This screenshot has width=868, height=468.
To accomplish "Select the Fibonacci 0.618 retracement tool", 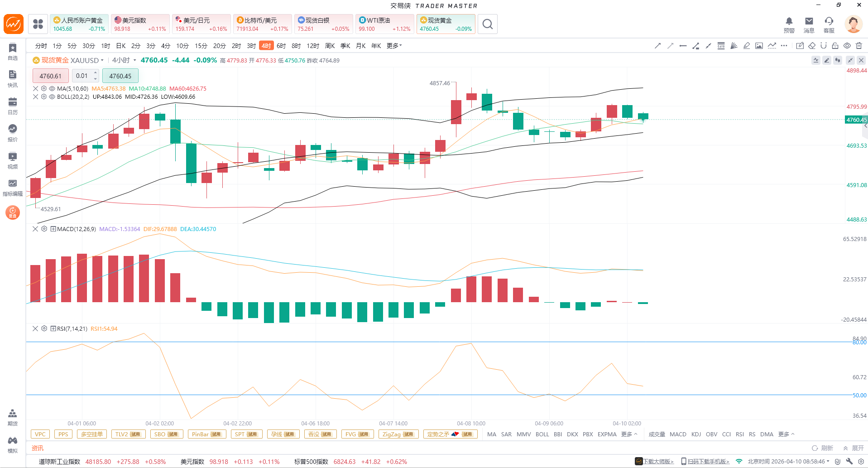I will (x=721, y=46).
